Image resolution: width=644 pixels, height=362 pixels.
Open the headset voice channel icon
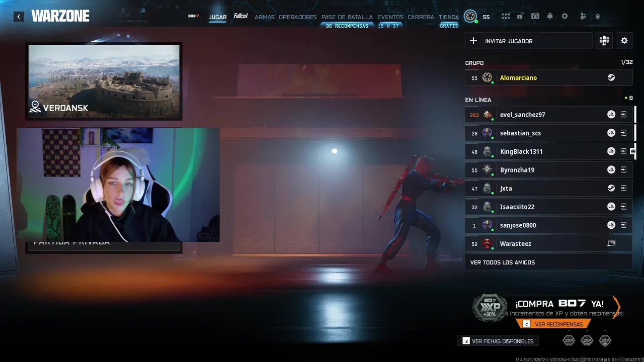point(535,17)
